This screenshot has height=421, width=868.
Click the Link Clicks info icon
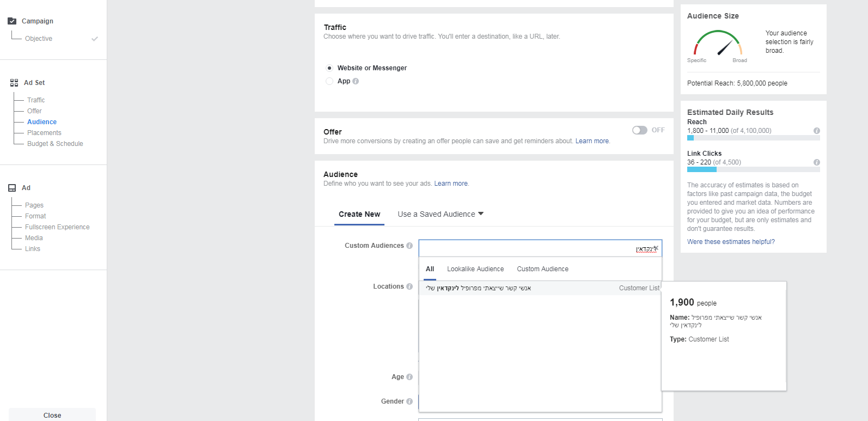[816, 162]
